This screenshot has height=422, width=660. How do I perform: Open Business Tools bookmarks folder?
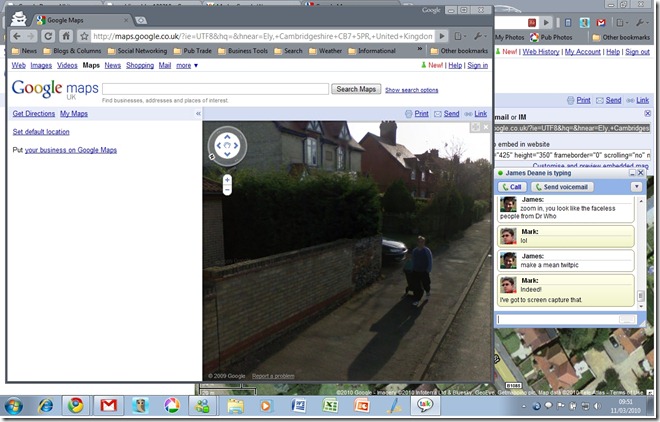[243, 51]
